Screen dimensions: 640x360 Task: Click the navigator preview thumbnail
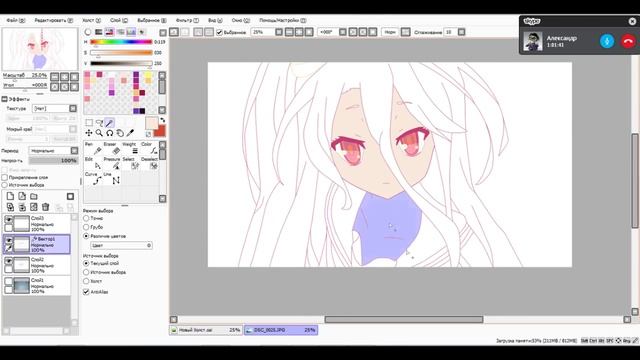click(x=40, y=49)
